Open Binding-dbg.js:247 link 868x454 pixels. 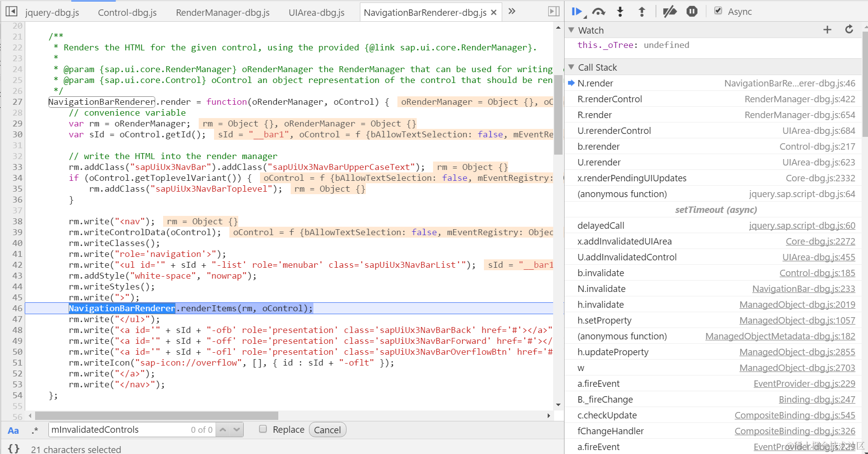[x=817, y=400]
